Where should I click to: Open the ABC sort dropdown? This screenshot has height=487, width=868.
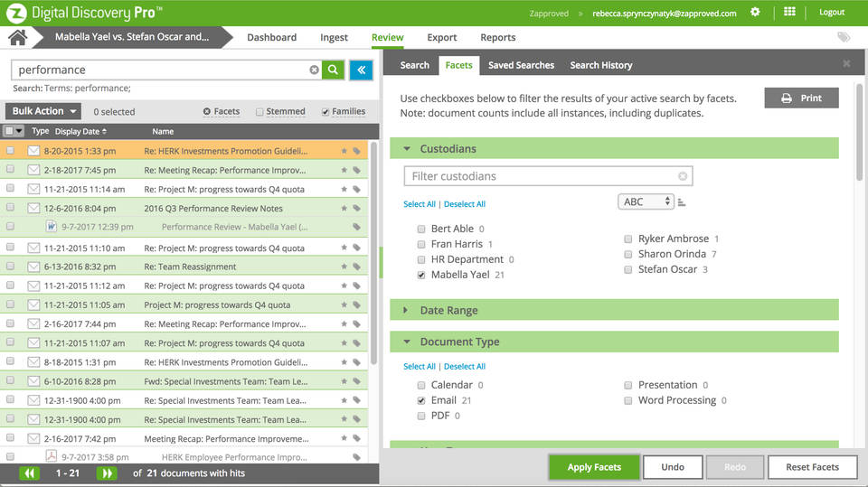pyautogui.click(x=646, y=201)
